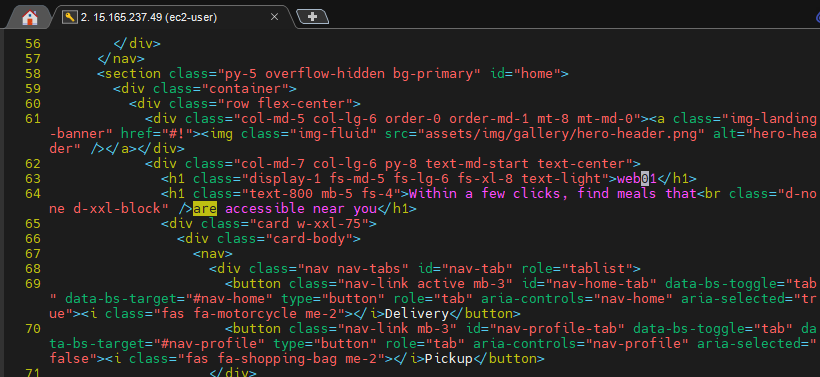Click the "nav-profile-tab" id value
Screen dimensions: 820x377
point(553,329)
